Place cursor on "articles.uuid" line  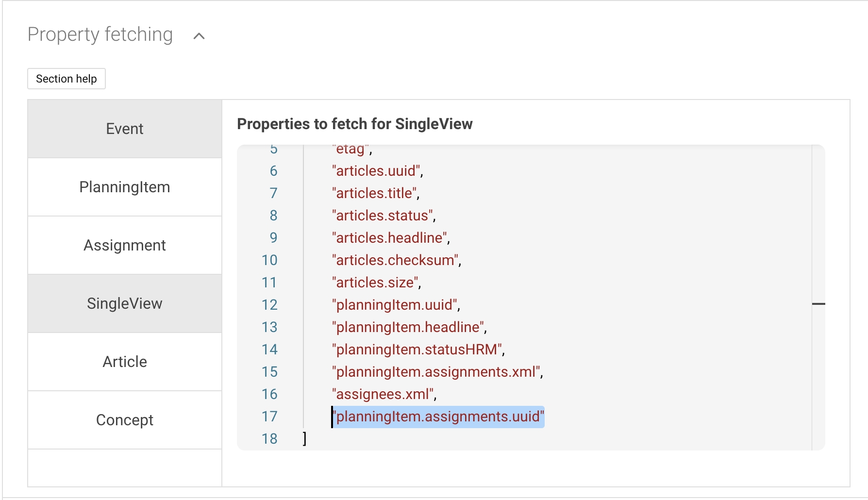coord(376,171)
